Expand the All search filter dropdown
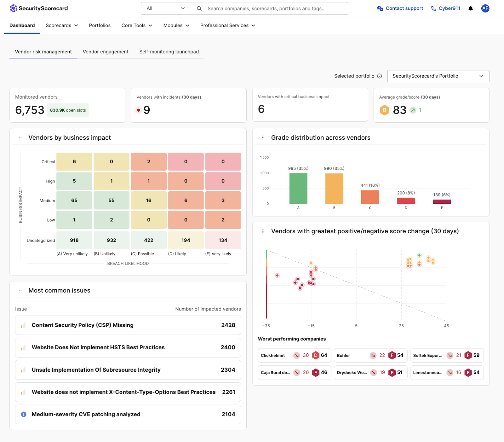This screenshot has height=442, width=504. 166,9
